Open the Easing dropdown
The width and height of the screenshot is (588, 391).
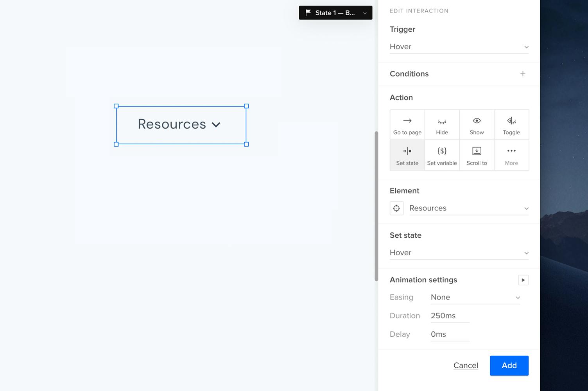click(x=475, y=298)
